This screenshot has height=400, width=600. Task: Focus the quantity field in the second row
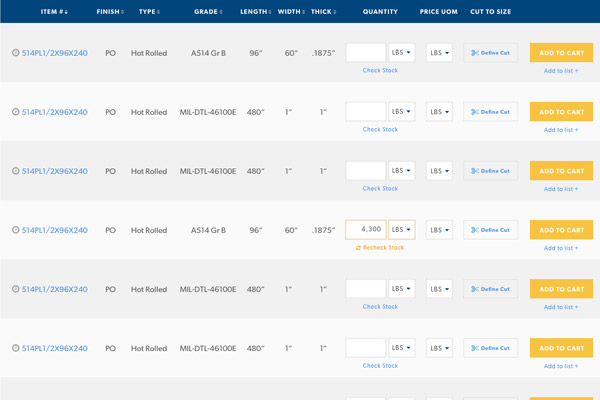coord(366,111)
